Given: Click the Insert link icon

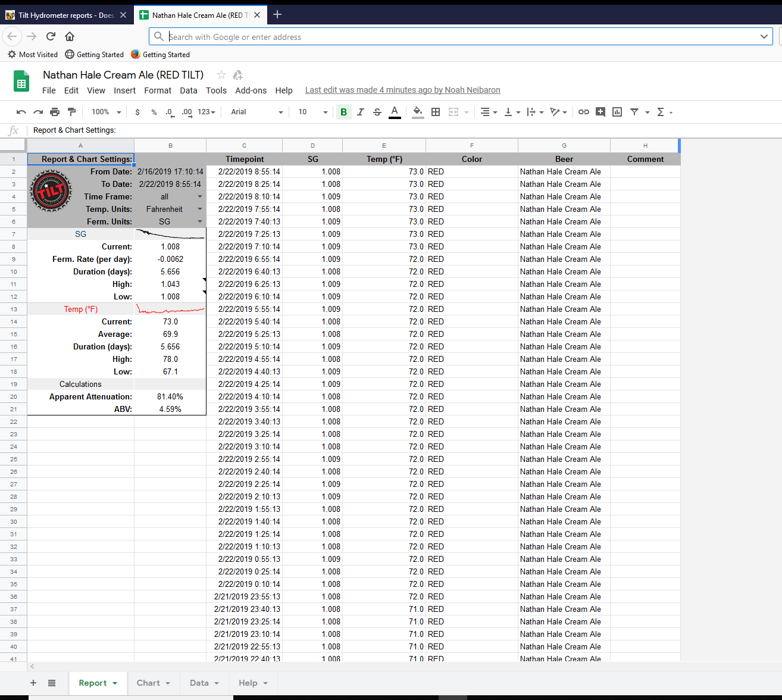Looking at the screenshot, I should pyautogui.click(x=584, y=112).
